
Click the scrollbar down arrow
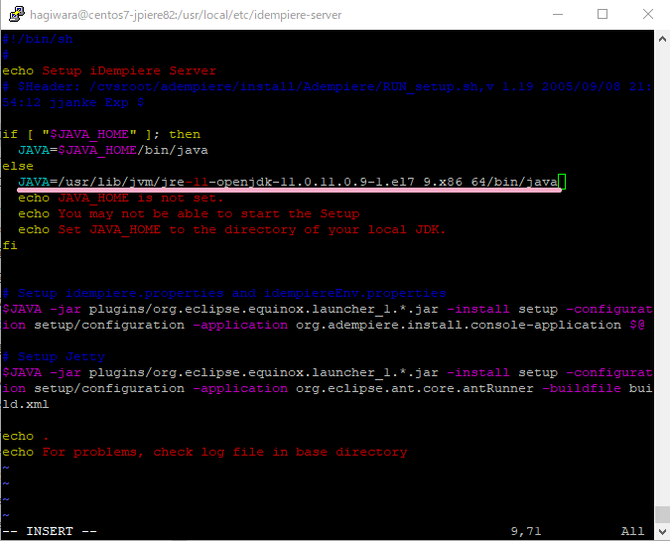pyautogui.click(x=662, y=532)
